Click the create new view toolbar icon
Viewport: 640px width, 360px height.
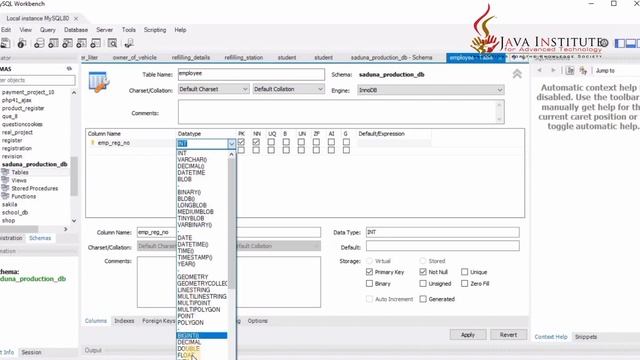(x=67, y=43)
